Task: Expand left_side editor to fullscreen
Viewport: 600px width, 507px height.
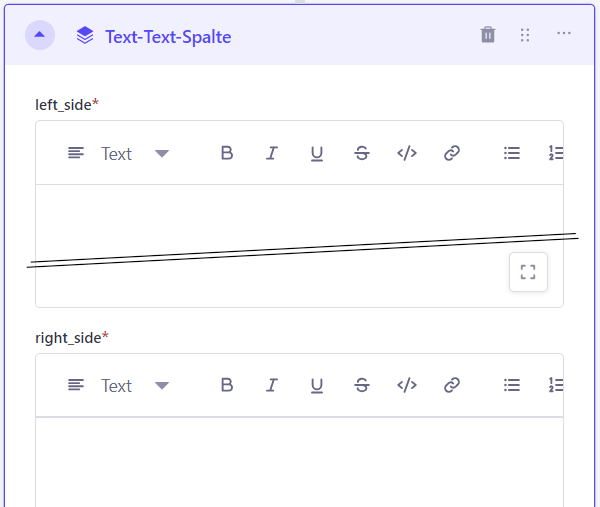Action: [x=528, y=272]
